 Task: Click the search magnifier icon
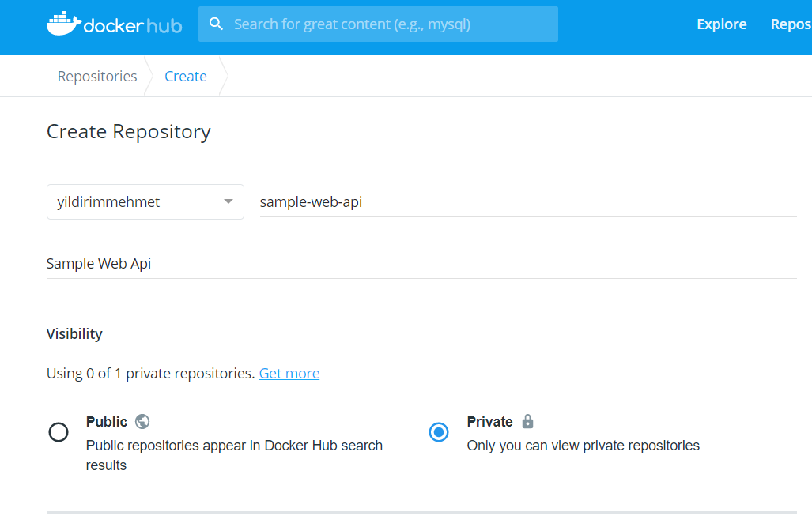point(216,24)
